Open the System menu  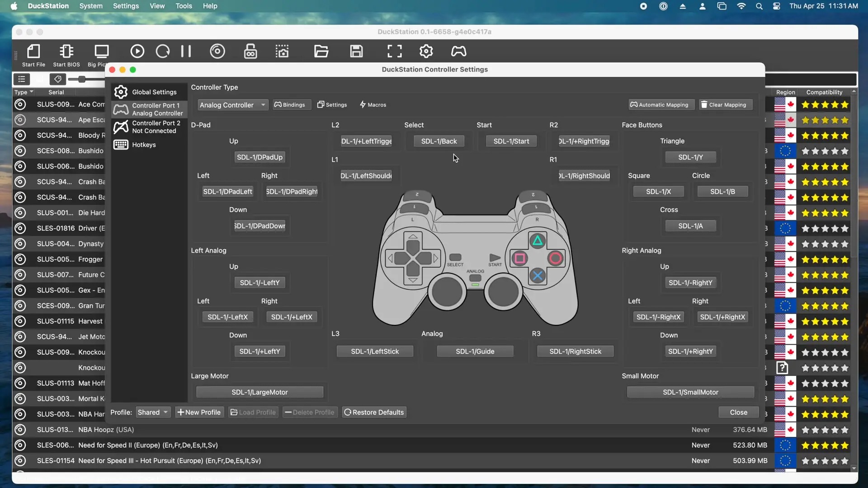(x=91, y=6)
